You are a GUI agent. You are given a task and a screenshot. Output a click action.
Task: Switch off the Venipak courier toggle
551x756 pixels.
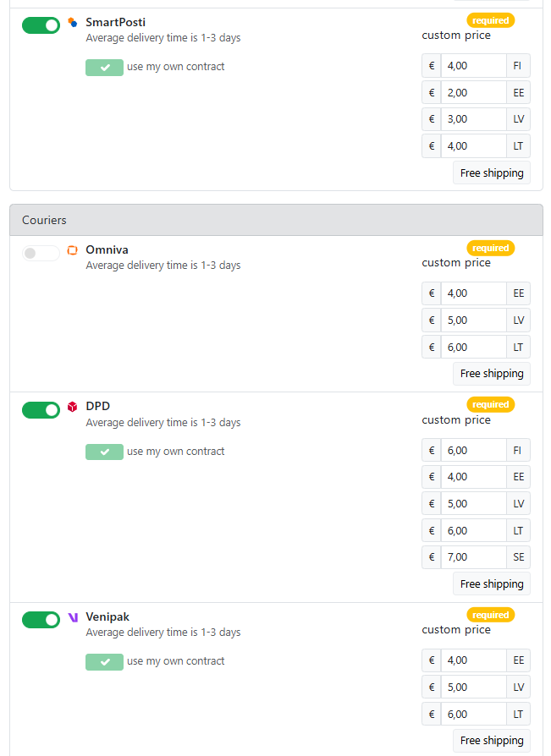point(41,620)
